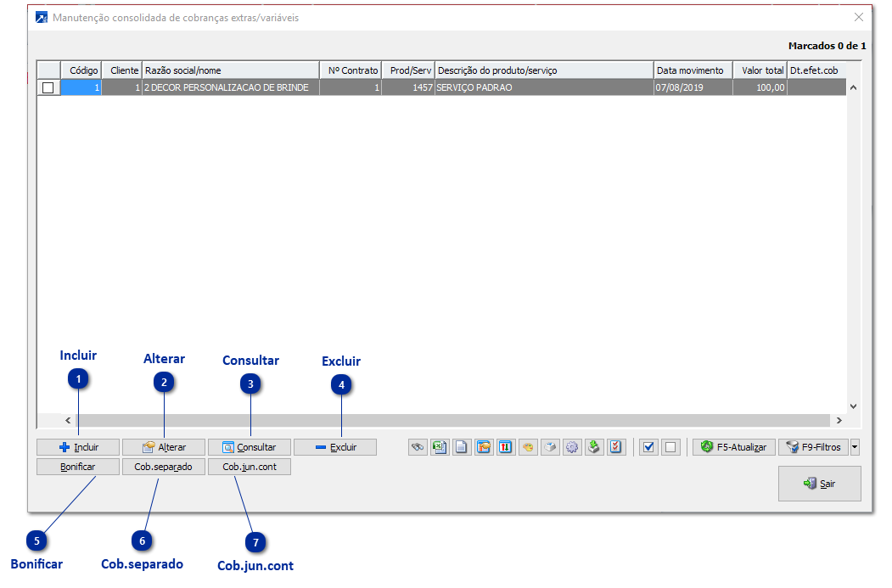
Task: Open the dropdown arrow next to F9-Filtros
Action: tap(855, 447)
